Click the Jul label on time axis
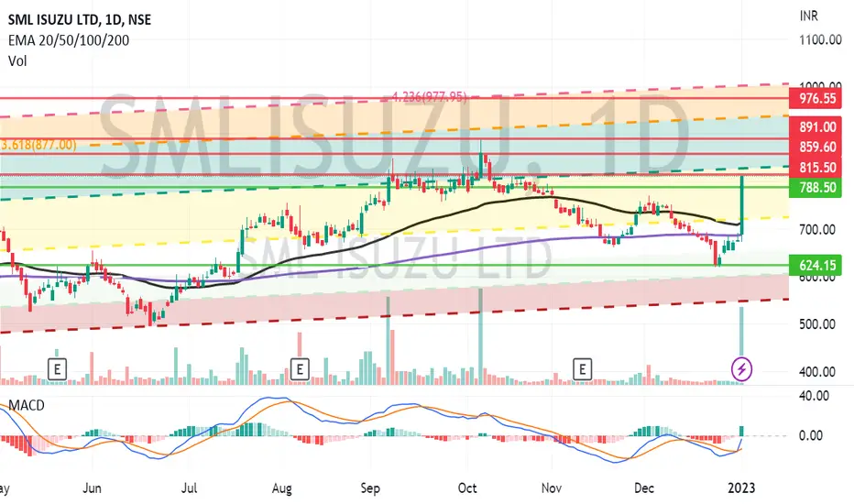The width and height of the screenshot is (854, 504). click(189, 488)
